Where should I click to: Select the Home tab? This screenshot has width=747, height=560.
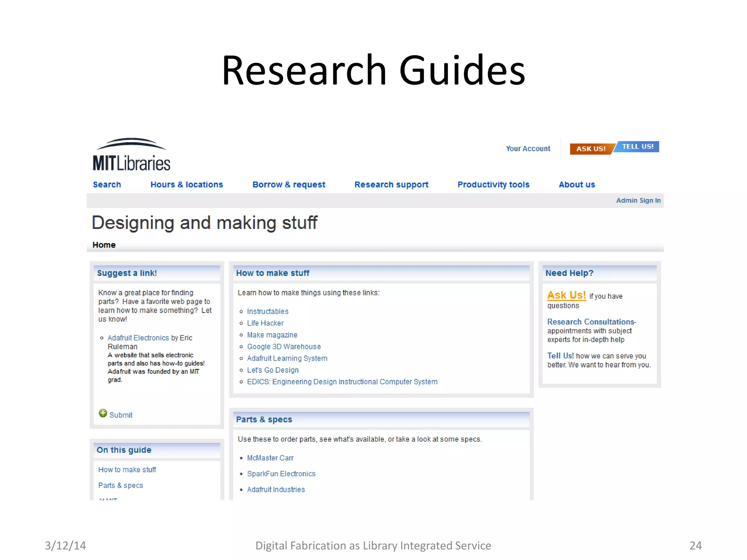104,245
